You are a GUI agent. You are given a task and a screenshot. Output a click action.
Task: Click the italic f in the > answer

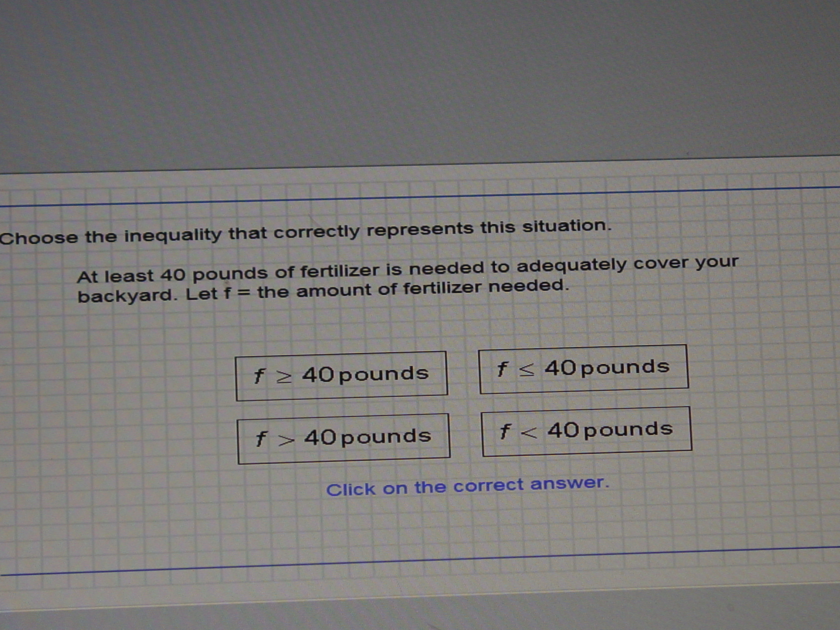[261, 439]
